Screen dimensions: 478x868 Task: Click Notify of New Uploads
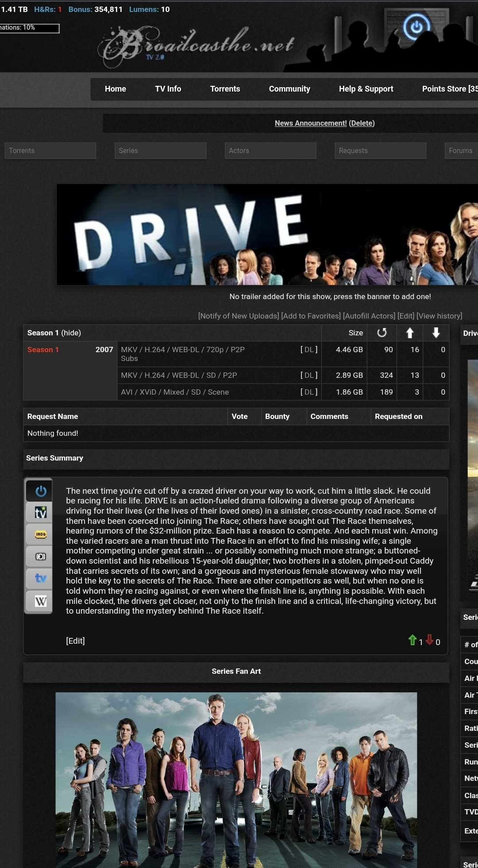239,316
